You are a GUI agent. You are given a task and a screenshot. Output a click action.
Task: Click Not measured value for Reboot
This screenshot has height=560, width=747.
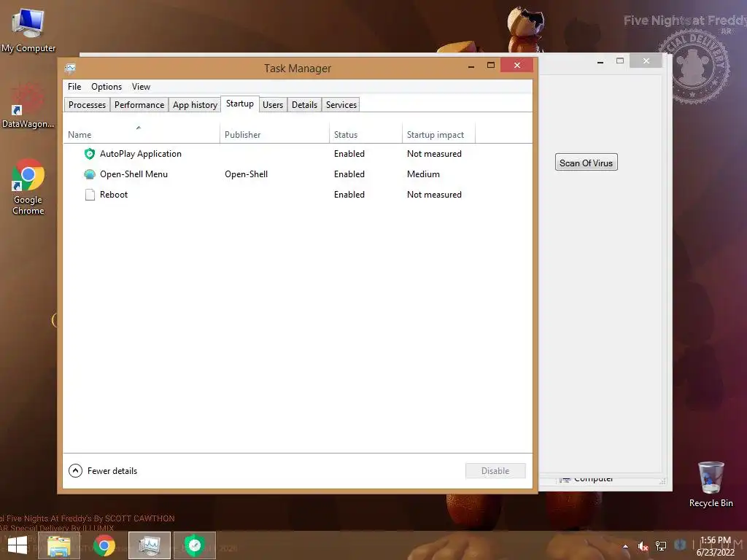point(434,195)
